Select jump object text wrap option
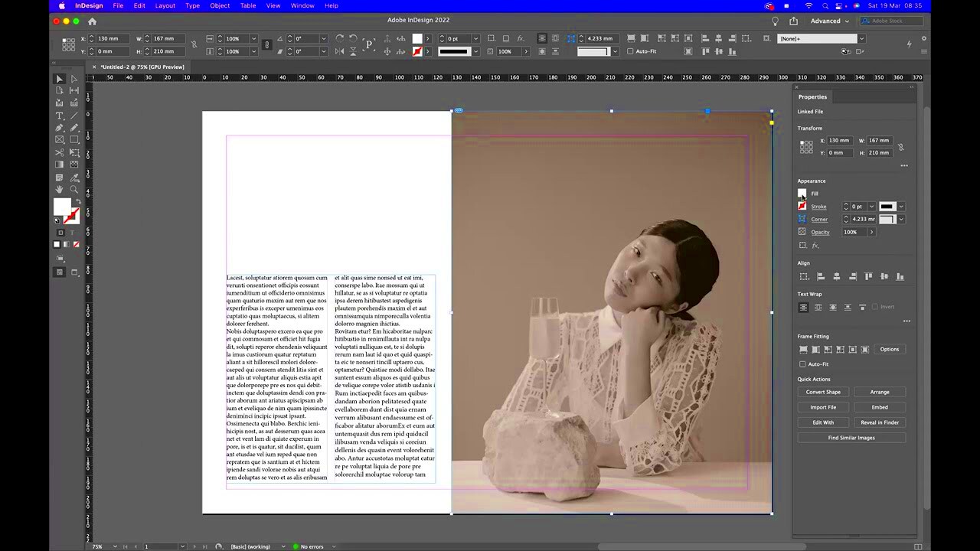Image resolution: width=980 pixels, height=551 pixels. pyautogui.click(x=848, y=307)
